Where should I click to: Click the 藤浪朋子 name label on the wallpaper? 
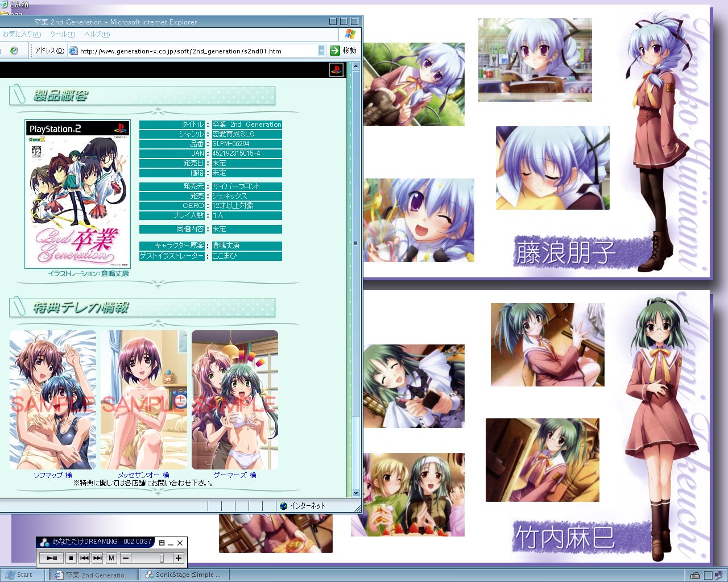pos(565,253)
